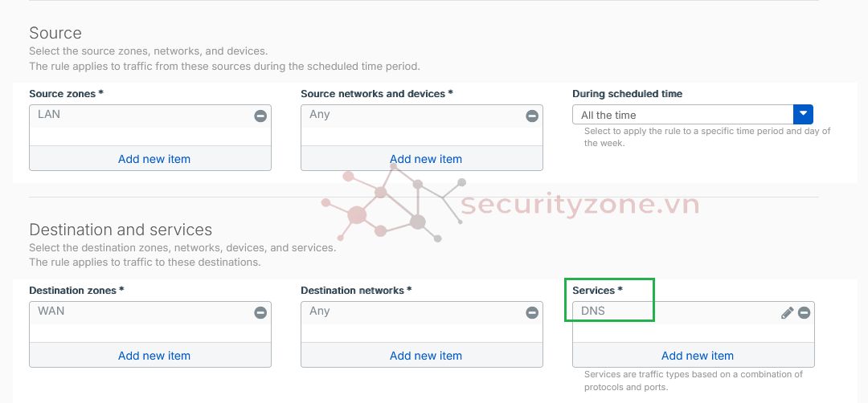Remove DNS from the Services list
The image size is (868, 403).
pyautogui.click(x=804, y=313)
